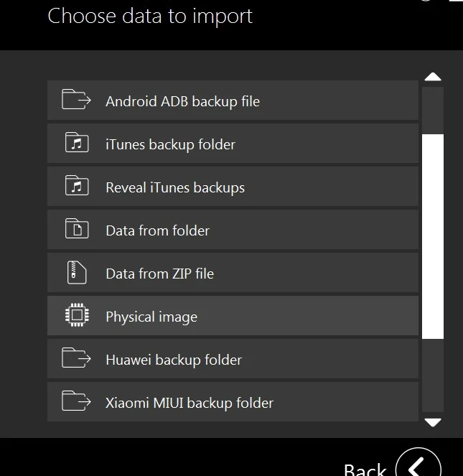Click the Reveal iTunes backups music folder icon
Image resolution: width=463 pixels, height=476 pixels.
77,185
